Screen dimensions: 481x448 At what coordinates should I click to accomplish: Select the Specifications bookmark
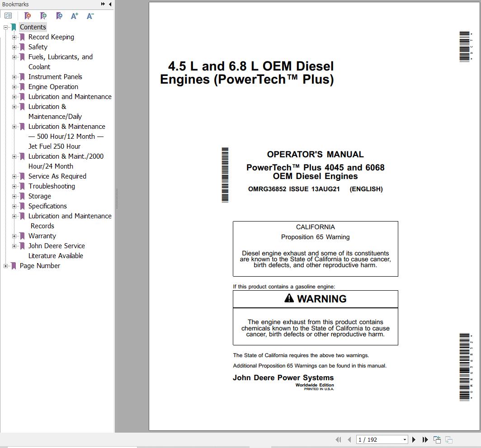point(47,206)
